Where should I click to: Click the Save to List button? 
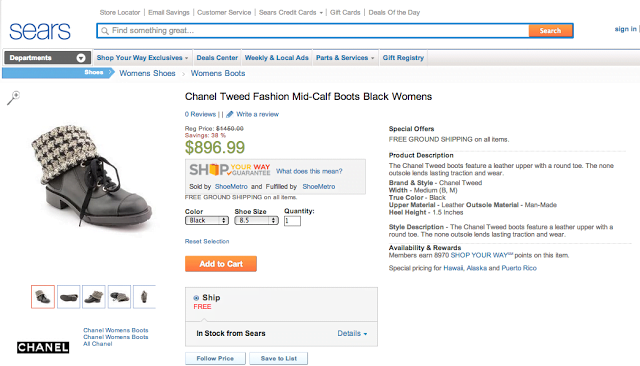pos(279,358)
